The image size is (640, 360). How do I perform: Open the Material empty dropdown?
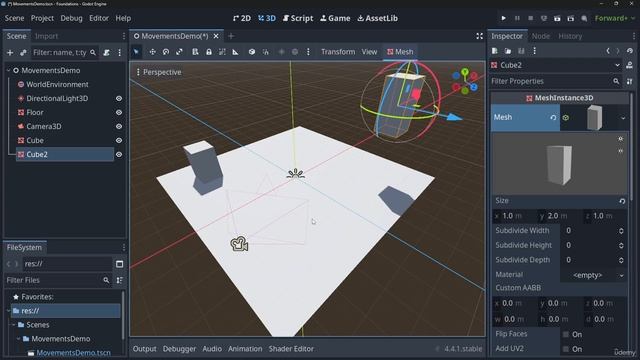tap(593, 276)
